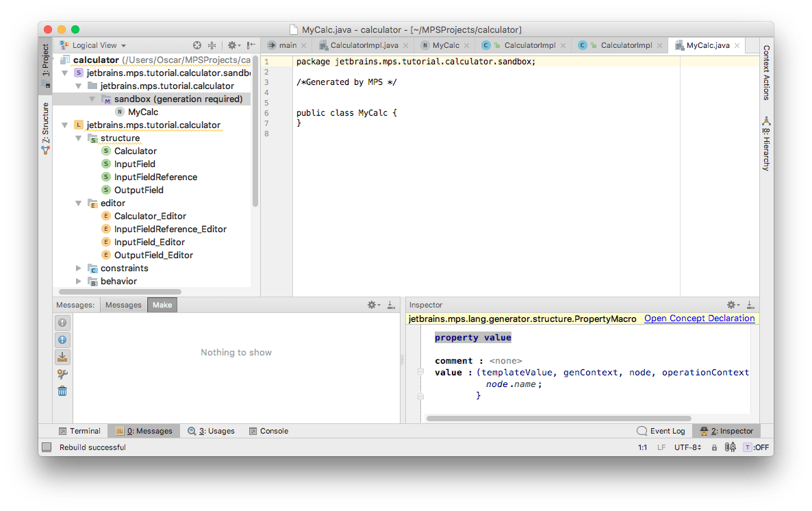The height and width of the screenshot is (511, 812).
Task: Expand the constraints folder in the tree
Action: (x=79, y=269)
